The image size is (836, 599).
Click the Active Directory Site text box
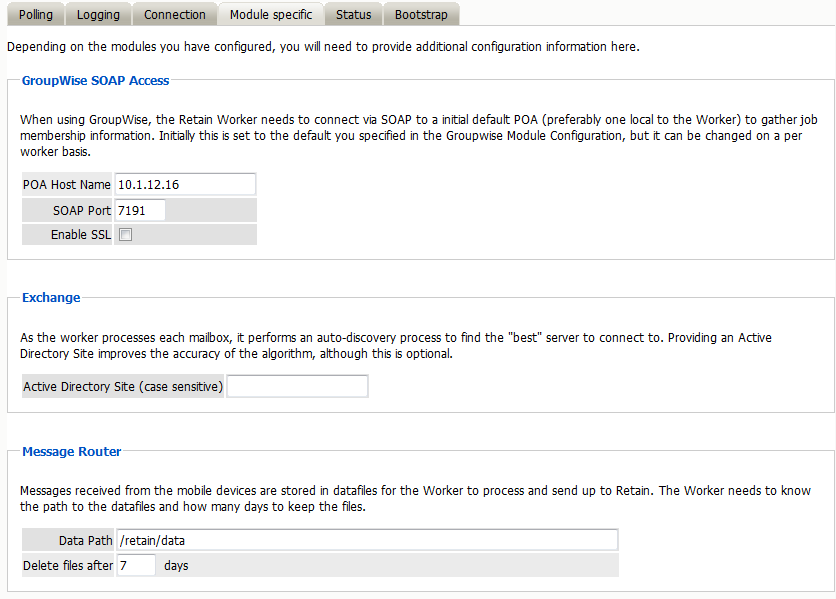(x=297, y=386)
